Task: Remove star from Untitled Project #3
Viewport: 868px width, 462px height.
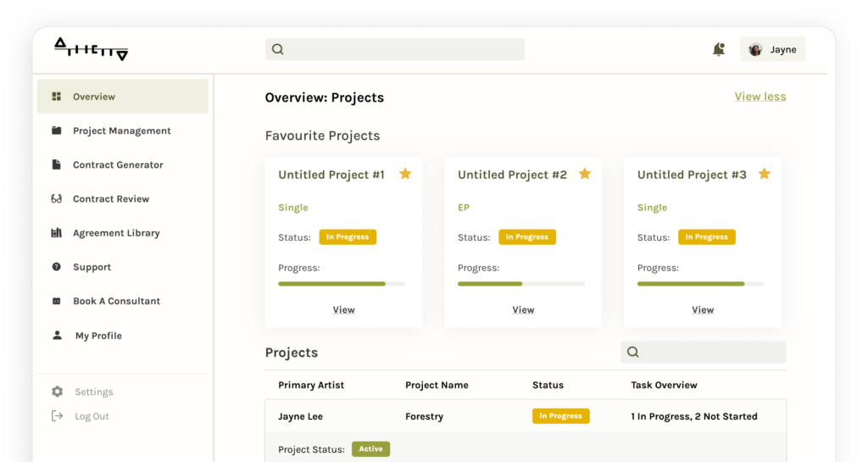Action: [764, 174]
